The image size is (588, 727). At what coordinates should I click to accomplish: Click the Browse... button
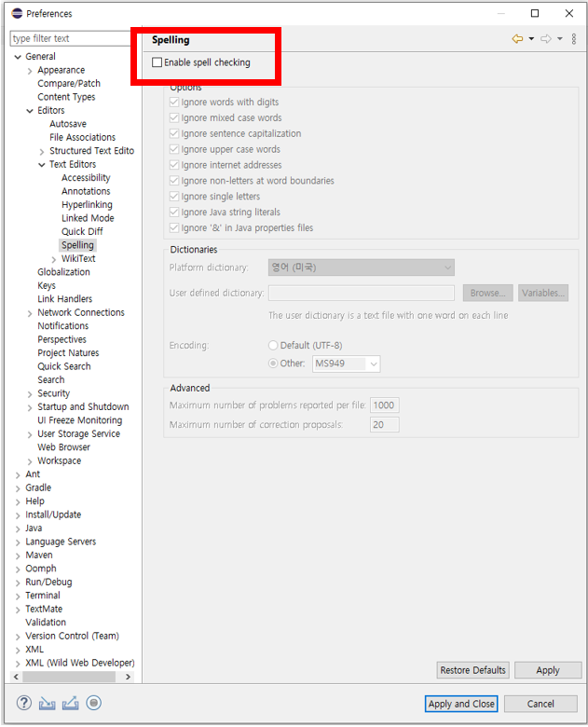[x=488, y=293]
